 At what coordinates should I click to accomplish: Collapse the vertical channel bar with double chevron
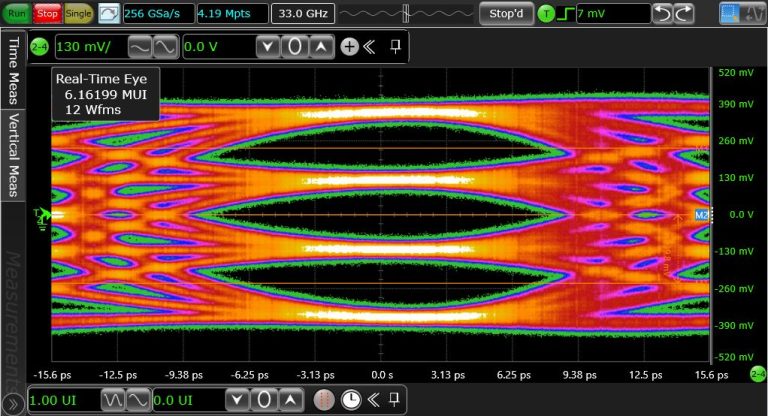click(x=370, y=47)
